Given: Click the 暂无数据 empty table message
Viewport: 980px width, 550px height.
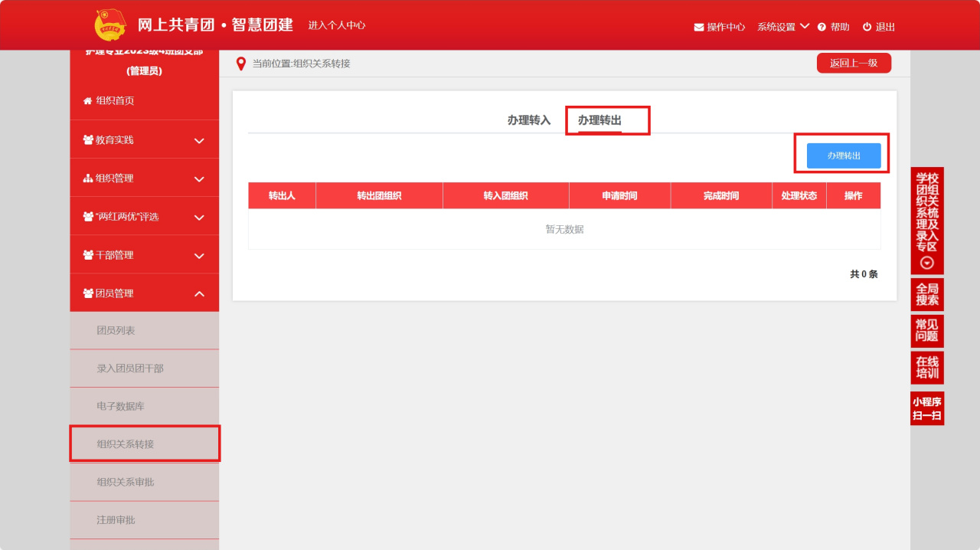Looking at the screenshot, I should point(564,229).
